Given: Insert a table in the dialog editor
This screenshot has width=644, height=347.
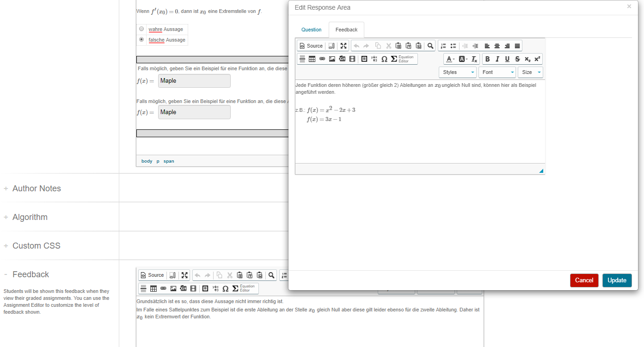Looking at the screenshot, I should (x=312, y=59).
